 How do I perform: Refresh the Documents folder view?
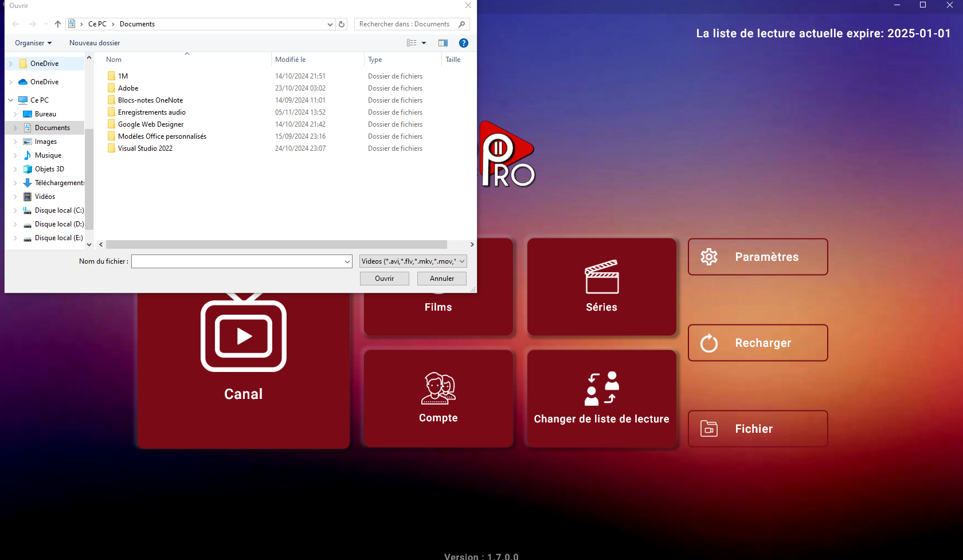[x=342, y=24]
